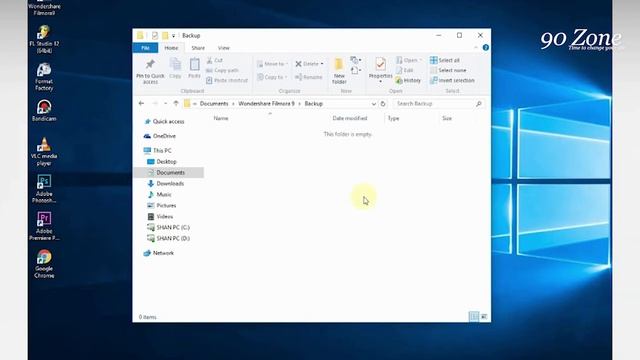Click the Cut scissors command

[x=214, y=60]
